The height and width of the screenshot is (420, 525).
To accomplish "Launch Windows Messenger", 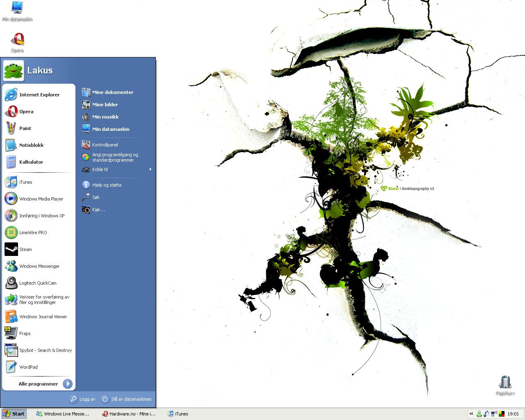I will click(39, 266).
